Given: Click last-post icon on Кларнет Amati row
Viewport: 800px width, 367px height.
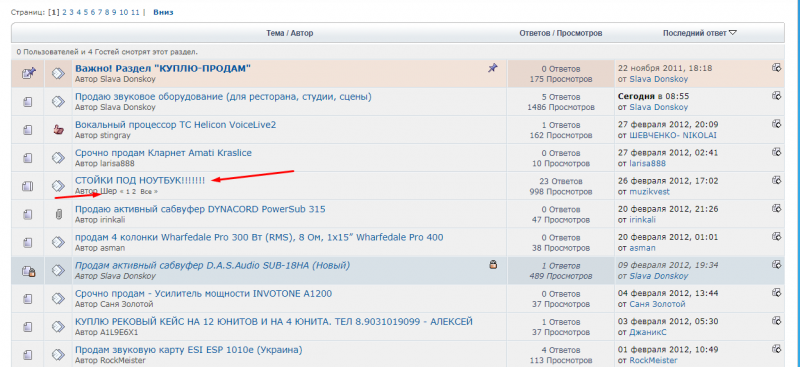Looking at the screenshot, I should [777, 152].
